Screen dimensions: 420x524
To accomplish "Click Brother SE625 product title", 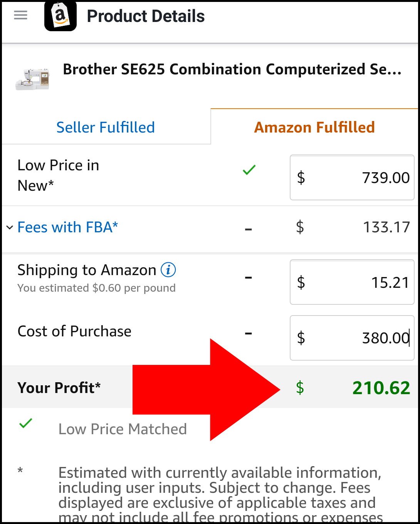I will (x=232, y=69).
